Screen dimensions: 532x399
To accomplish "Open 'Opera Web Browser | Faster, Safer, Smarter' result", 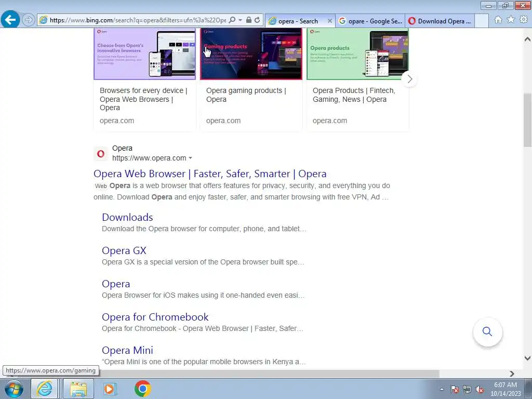I will [210, 174].
